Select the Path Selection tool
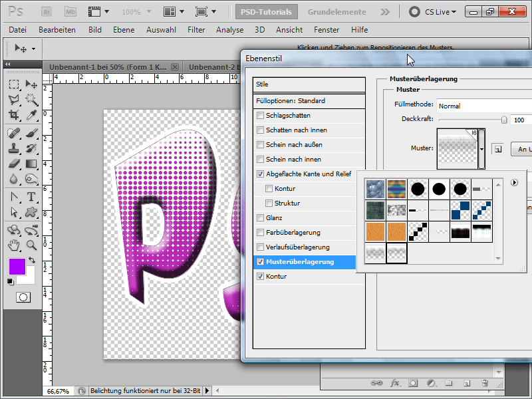 click(14, 212)
